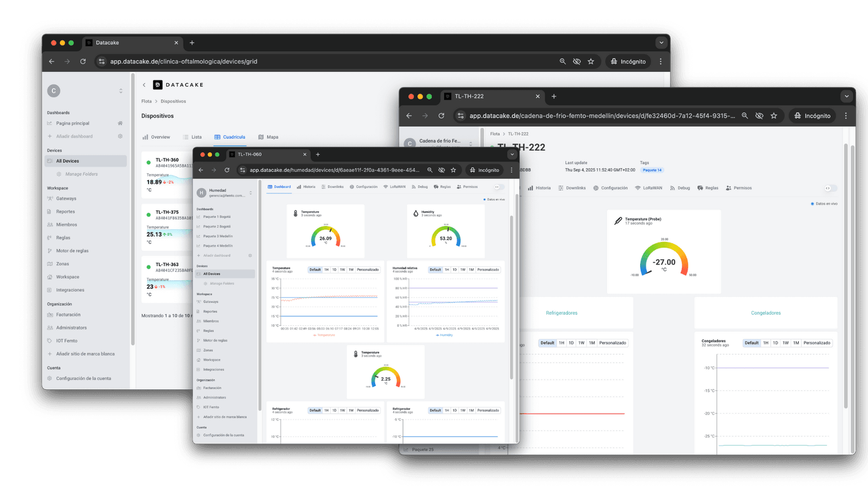Switch to the Overview tab under Dispositivos
The height and width of the screenshot is (488, 868).
click(x=156, y=137)
